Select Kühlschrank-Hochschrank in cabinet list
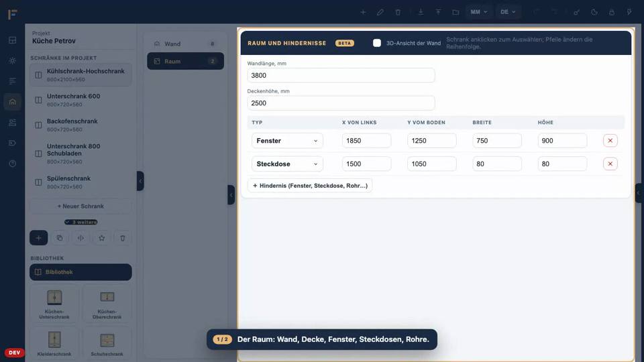644x362 pixels. [x=80, y=74]
